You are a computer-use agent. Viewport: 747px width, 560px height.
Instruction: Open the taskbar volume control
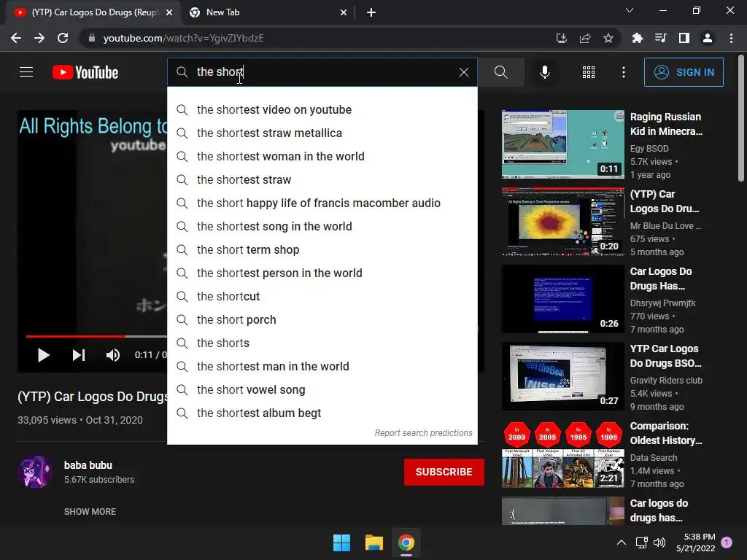pos(659,542)
